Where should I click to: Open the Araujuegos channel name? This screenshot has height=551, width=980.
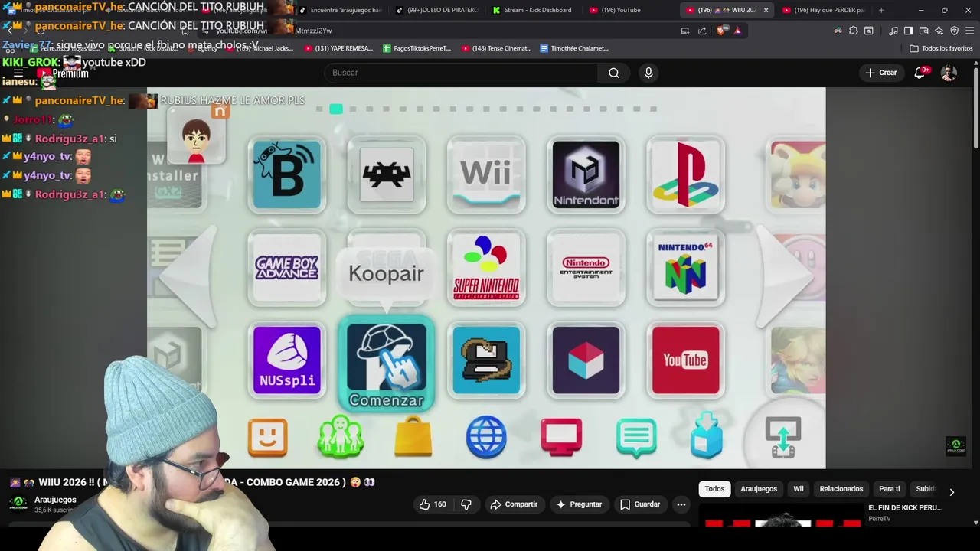click(55, 500)
